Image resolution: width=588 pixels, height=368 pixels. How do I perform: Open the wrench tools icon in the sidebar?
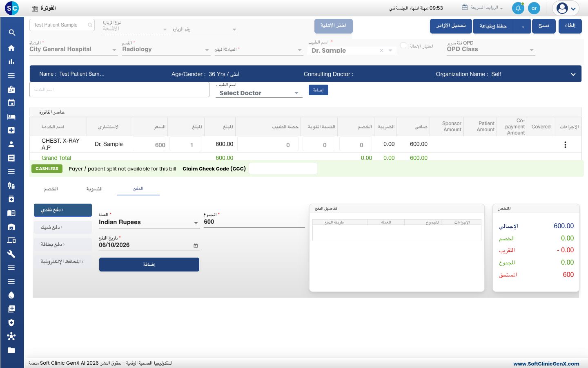click(x=11, y=254)
